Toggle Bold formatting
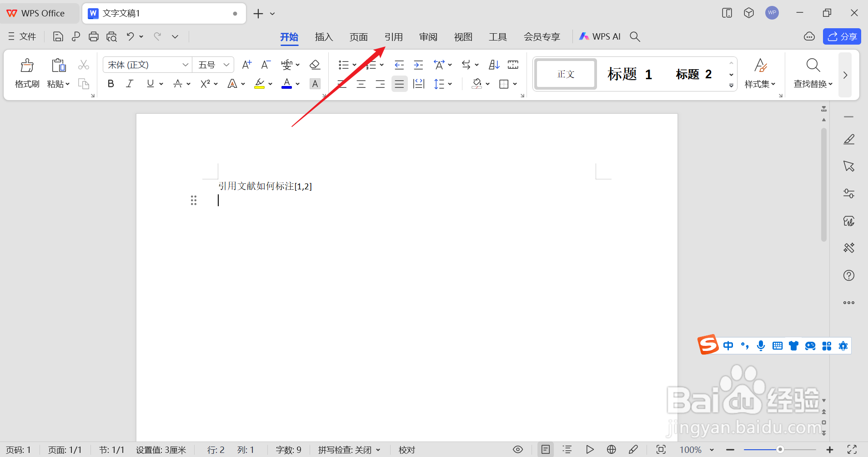Screen dimensions: 868x457 (x=111, y=84)
